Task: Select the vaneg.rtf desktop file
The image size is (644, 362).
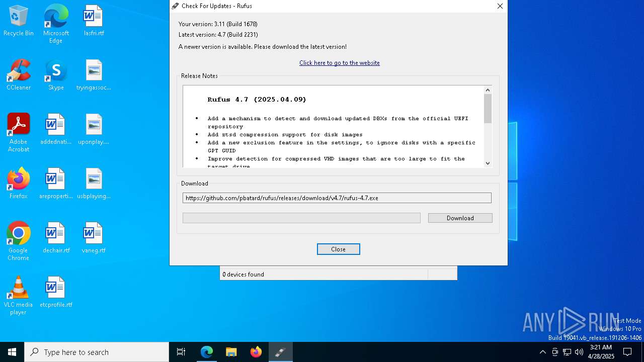Action: point(94,238)
